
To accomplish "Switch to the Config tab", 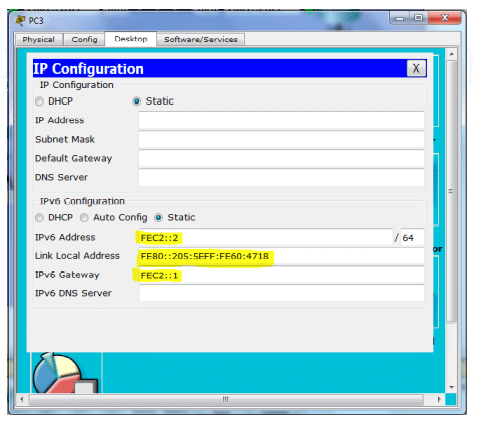I will 84,39.
